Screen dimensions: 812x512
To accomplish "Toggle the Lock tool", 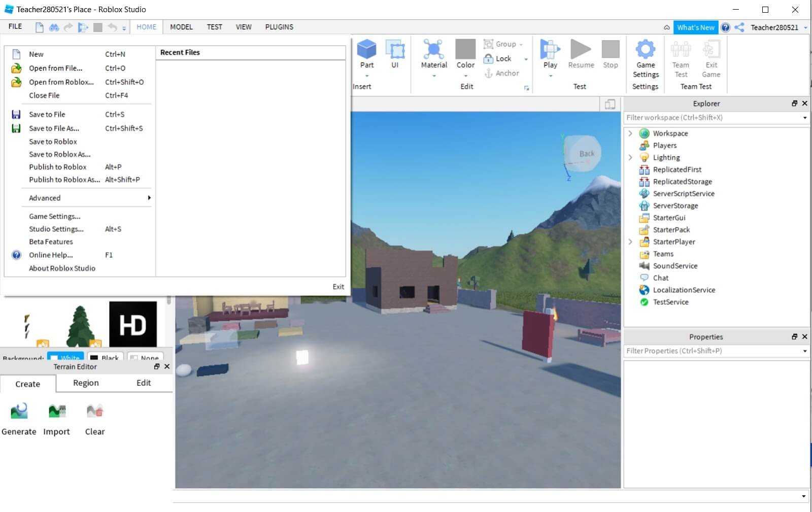I will point(498,59).
